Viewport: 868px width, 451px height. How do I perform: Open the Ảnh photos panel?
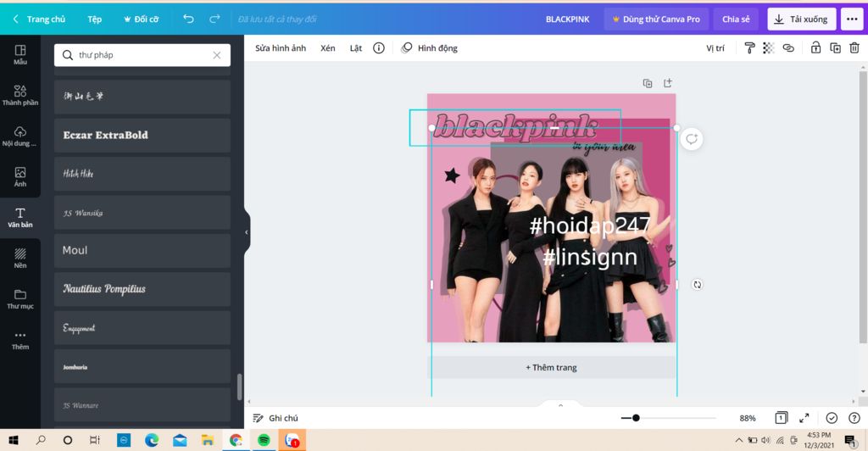[20, 176]
